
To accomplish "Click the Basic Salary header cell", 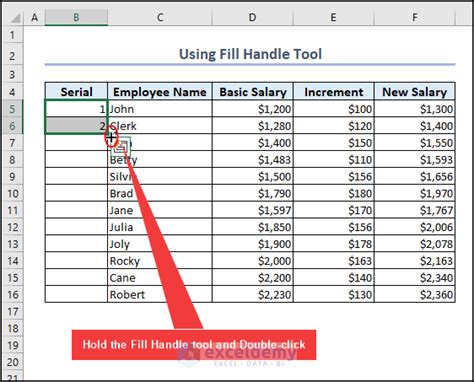I will 253,92.
